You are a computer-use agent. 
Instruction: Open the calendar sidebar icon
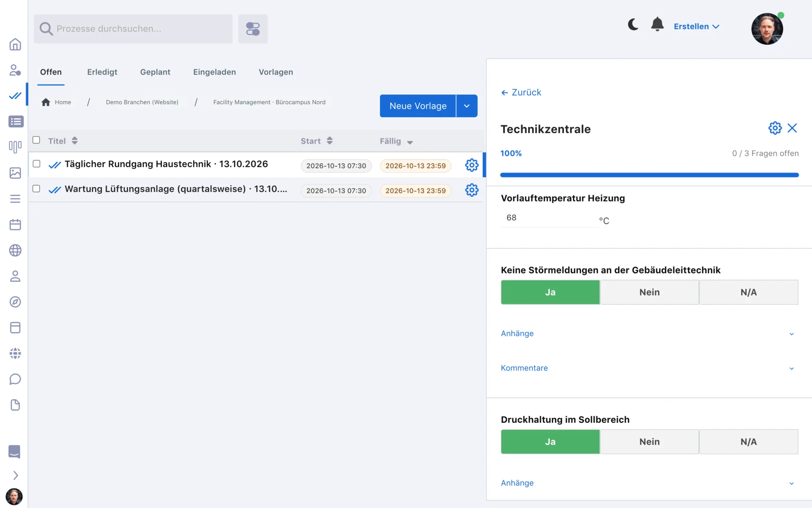[x=15, y=224]
